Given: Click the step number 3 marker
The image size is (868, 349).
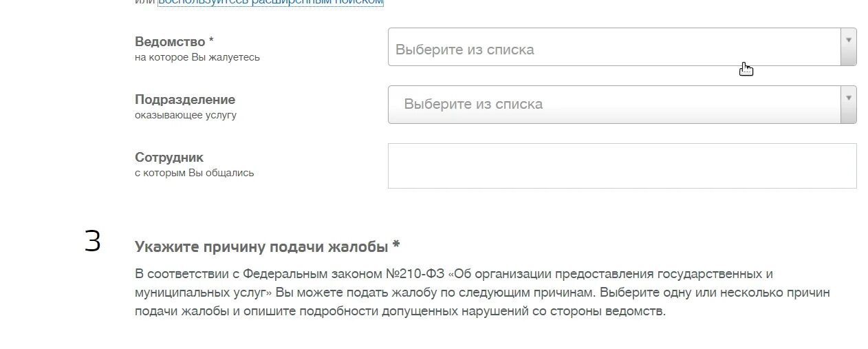Looking at the screenshot, I should coord(93,242).
